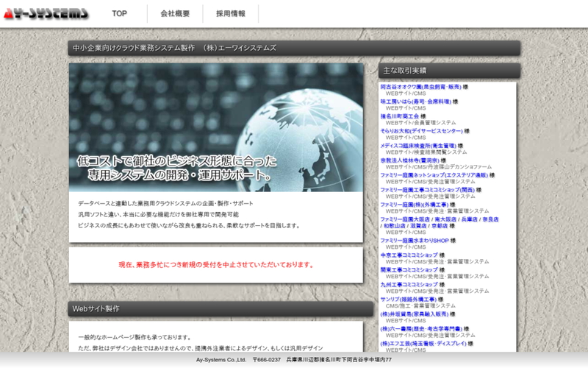Viewport: 588px width, 368px height.
Task: Open the TOP menu item
Action: coord(119,14)
